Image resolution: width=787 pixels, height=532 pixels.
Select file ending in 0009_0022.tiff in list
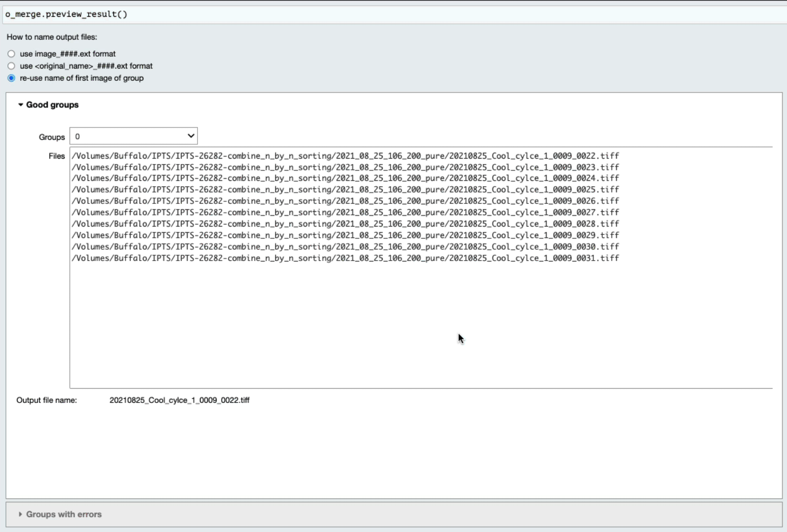(x=345, y=156)
